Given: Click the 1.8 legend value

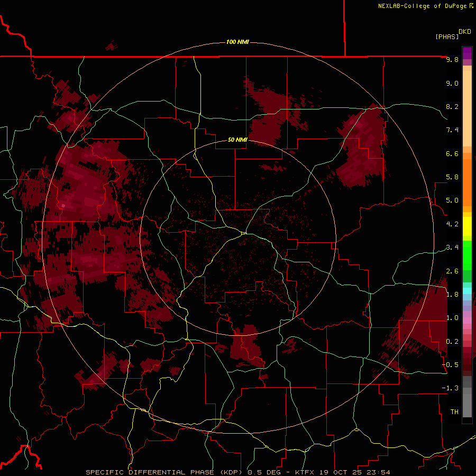Looking at the screenshot, I should click(452, 295).
